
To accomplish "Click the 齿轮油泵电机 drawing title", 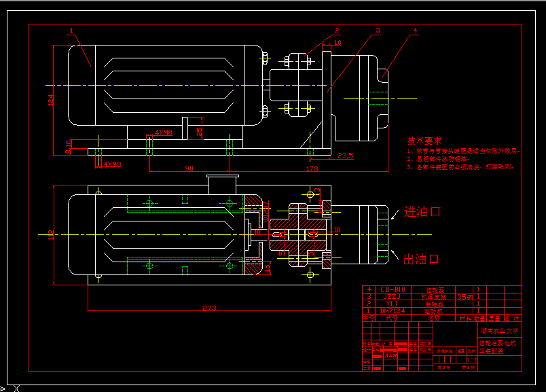I will coord(498,343).
